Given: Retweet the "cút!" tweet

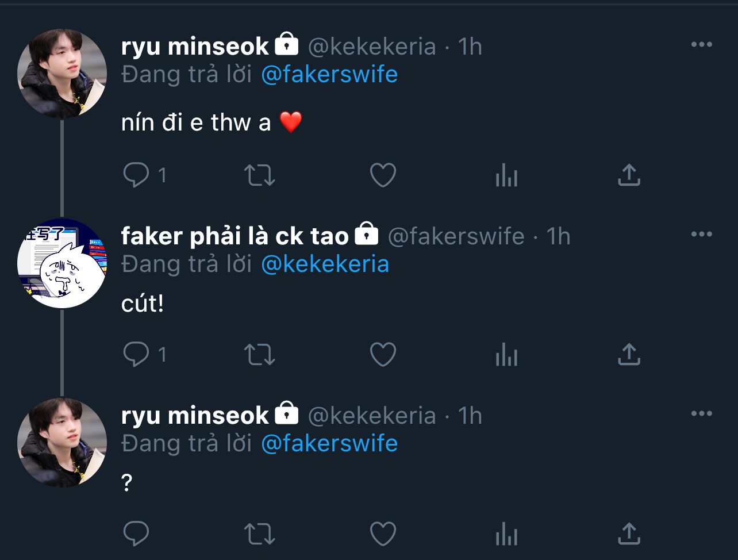Looking at the screenshot, I should [260, 355].
